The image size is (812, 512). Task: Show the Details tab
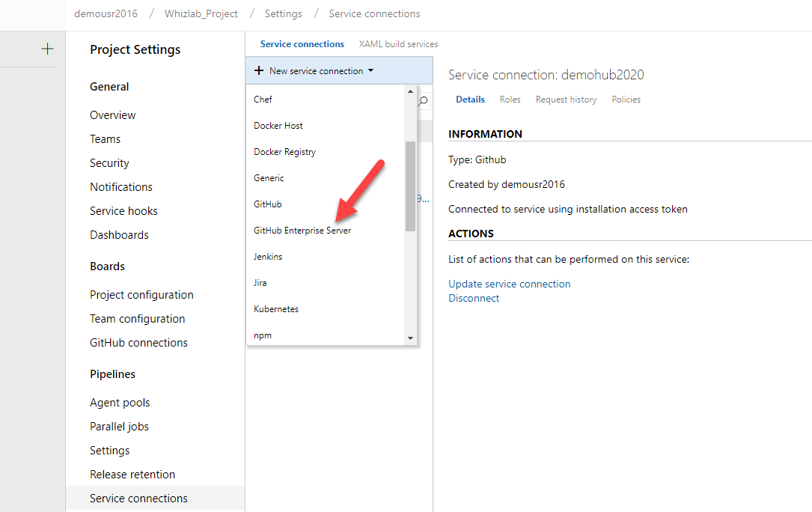(x=470, y=100)
